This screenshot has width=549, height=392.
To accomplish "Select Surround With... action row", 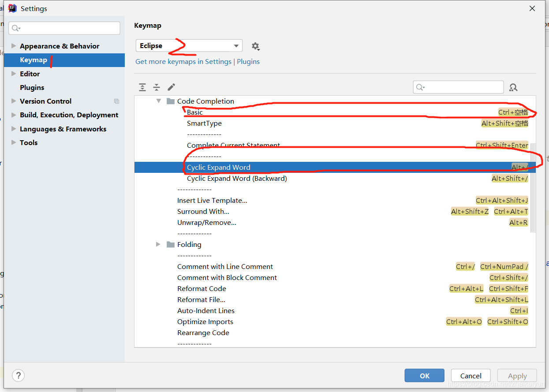I will click(x=335, y=212).
